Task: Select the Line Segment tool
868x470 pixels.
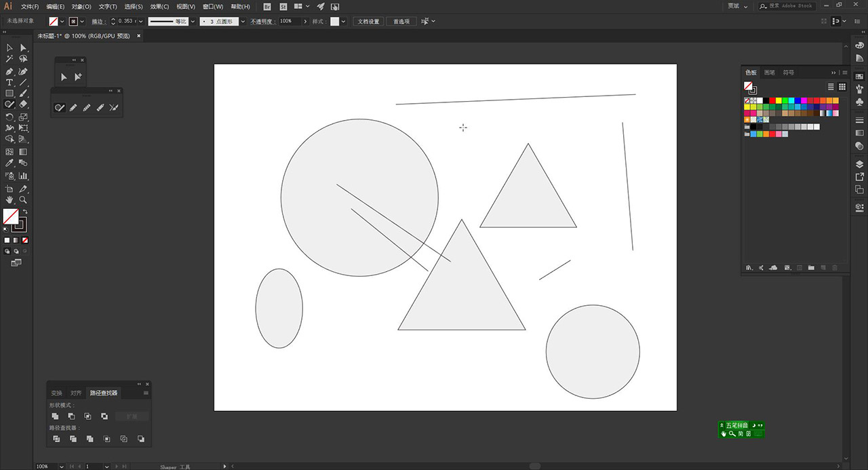Action: click(23, 82)
